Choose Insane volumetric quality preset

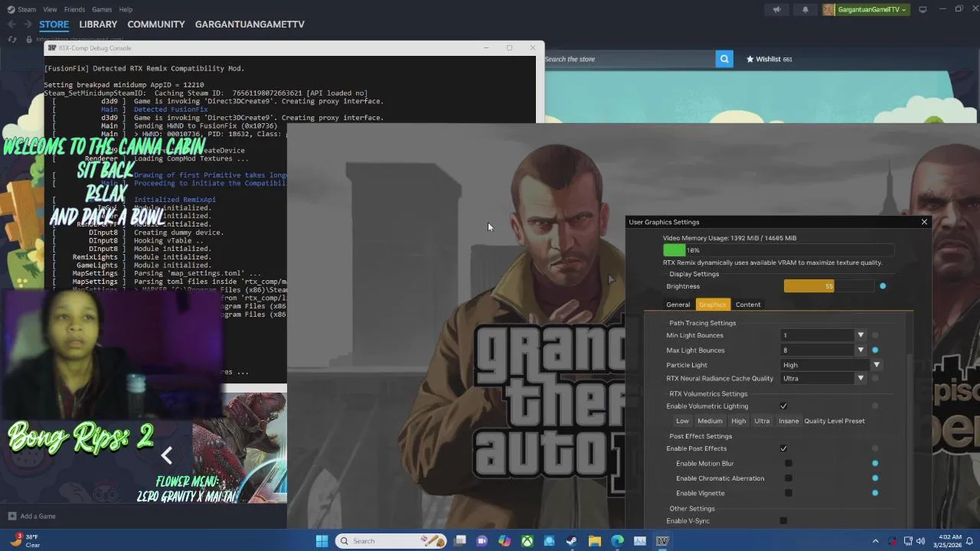[x=789, y=421]
